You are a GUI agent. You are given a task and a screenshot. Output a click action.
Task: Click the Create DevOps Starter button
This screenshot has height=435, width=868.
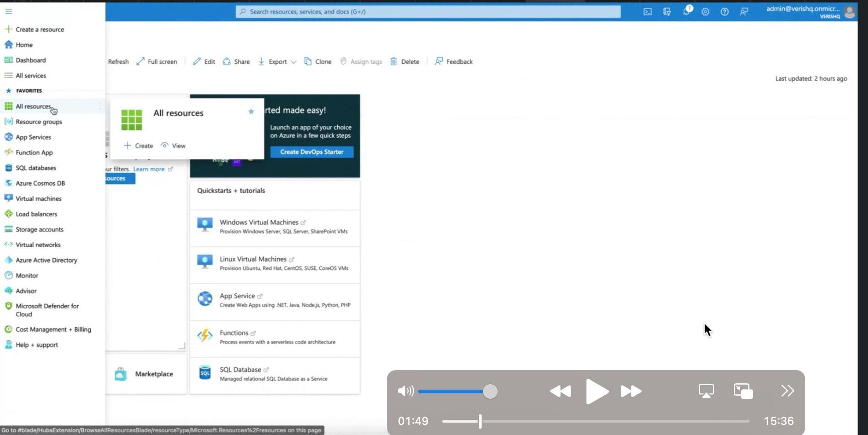coord(312,152)
